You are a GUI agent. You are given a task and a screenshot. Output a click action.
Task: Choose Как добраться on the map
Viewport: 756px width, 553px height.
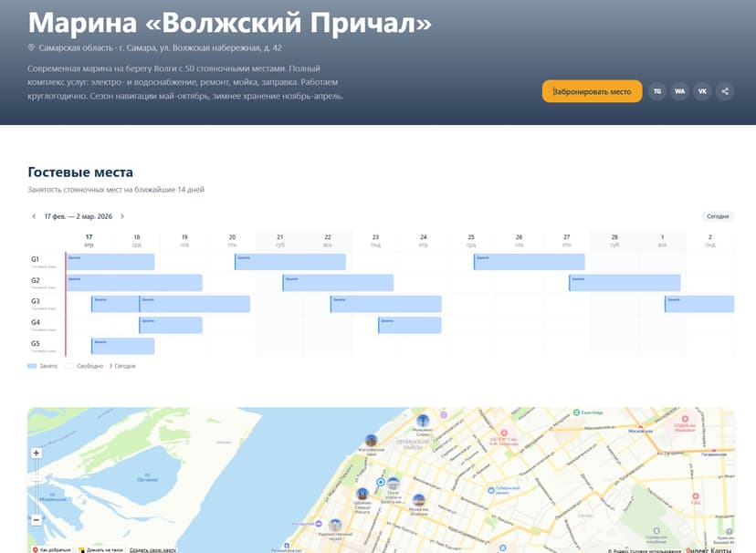pos(57,548)
